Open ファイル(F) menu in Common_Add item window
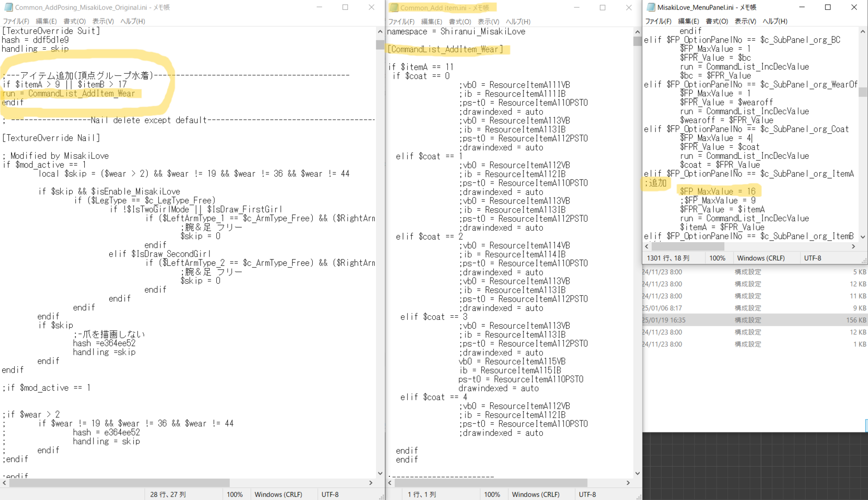Image resolution: width=868 pixels, height=500 pixels. pyautogui.click(x=401, y=22)
